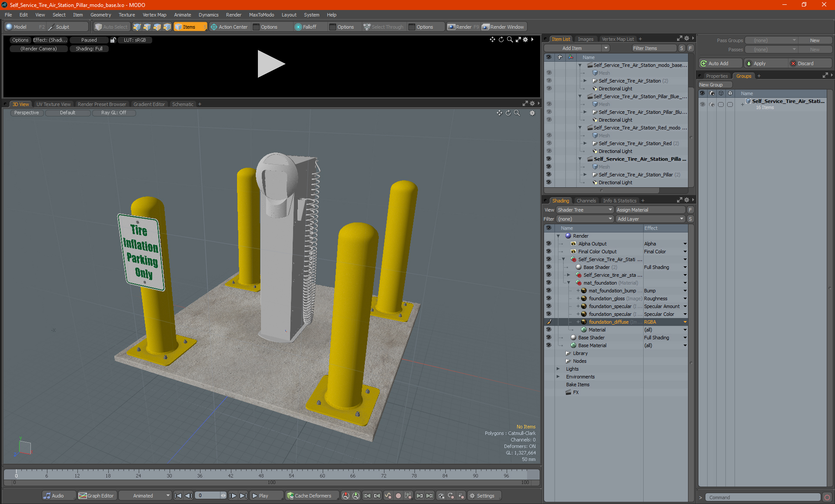Viewport: 835px width, 504px height.
Task: Click zoom icon in 3D viewport
Action: 517,113
